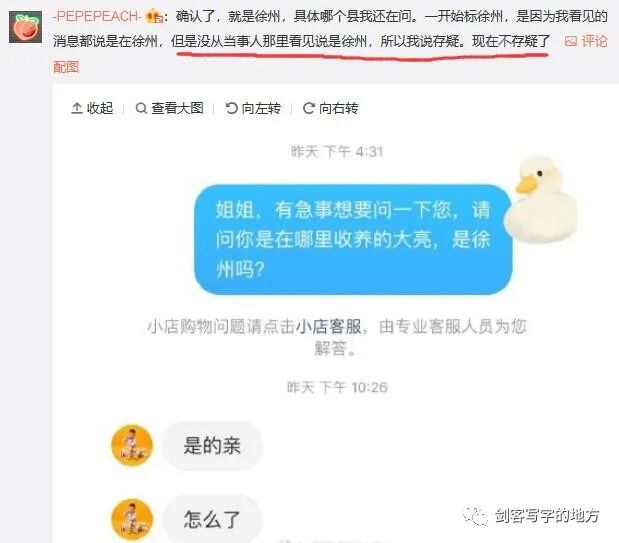Viewport: 619px width, 543px height.
Task: Open 查看大图 to view large image
Action: pos(169,108)
